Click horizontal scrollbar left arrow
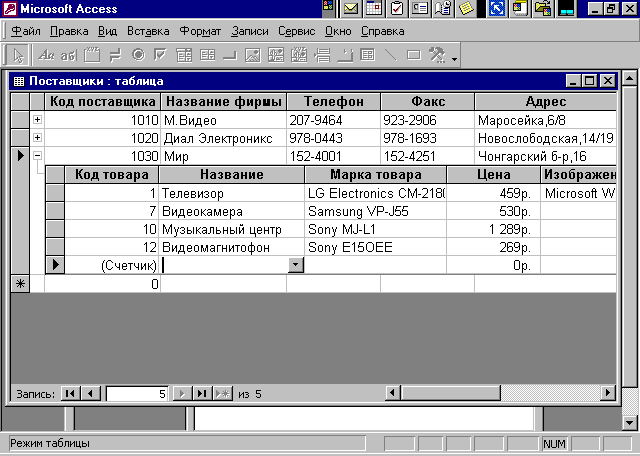Screen dimensions: 640x456 tap(392, 393)
